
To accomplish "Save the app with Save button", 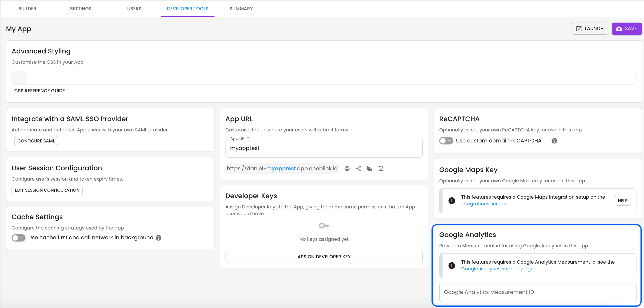I will coord(626,29).
